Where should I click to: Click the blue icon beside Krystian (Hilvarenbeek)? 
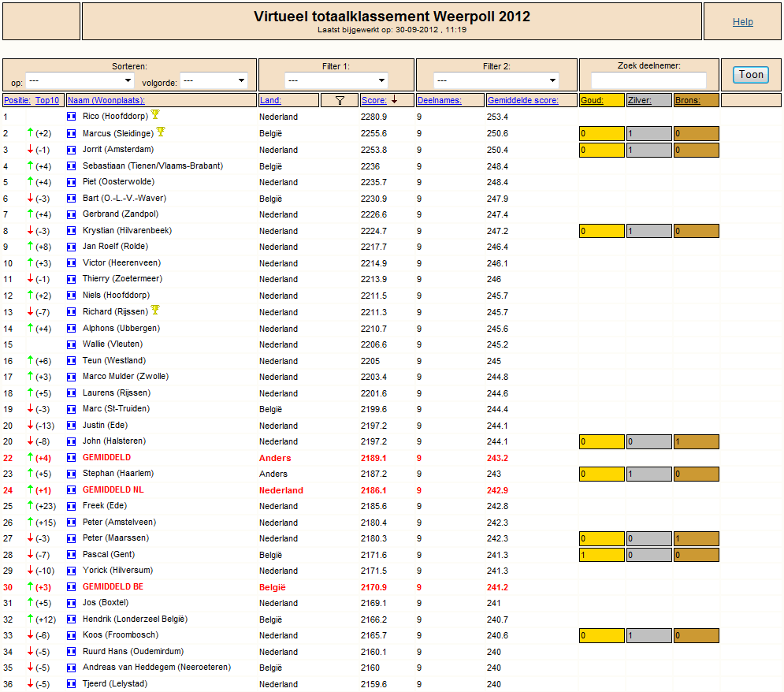(72, 231)
